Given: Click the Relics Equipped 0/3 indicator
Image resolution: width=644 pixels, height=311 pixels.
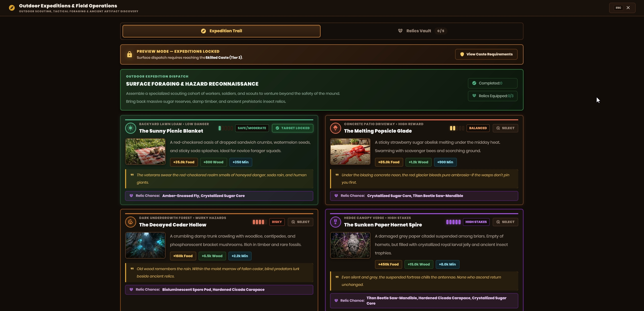Looking at the screenshot, I should [492, 96].
